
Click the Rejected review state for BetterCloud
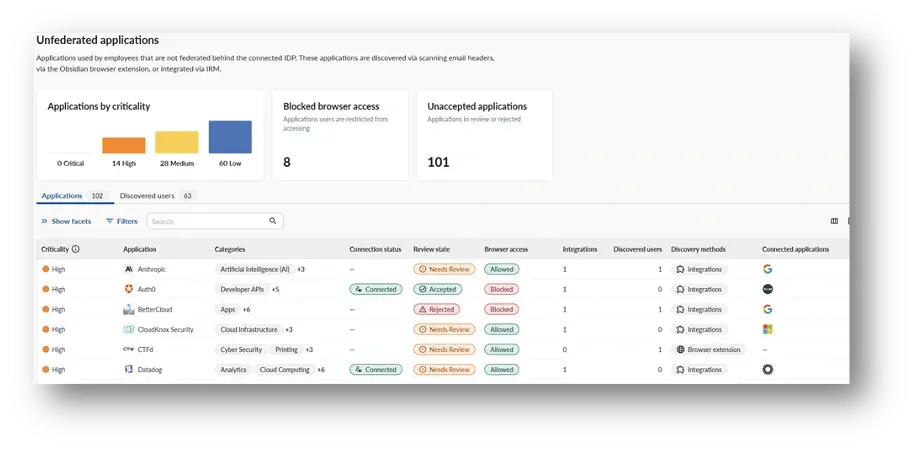[437, 310]
